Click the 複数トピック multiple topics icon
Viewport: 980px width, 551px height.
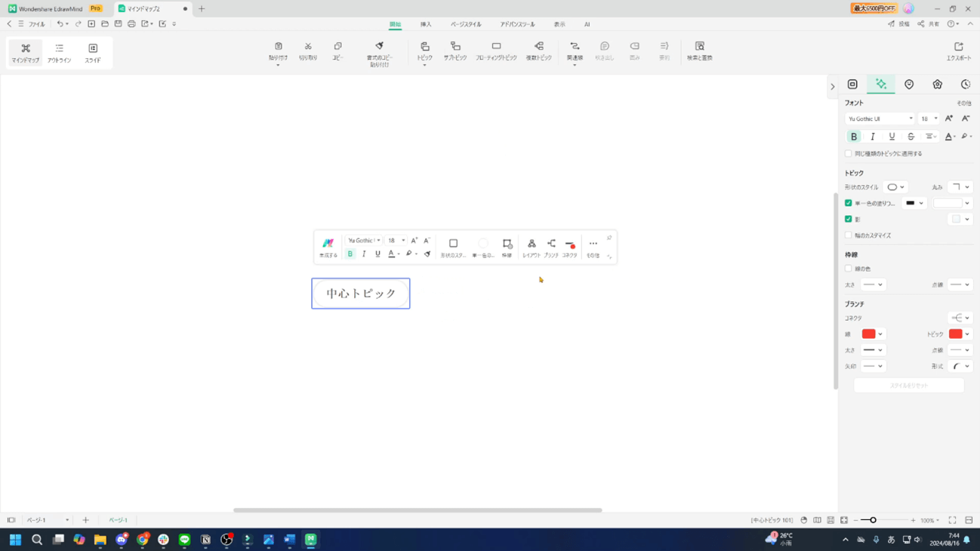[x=538, y=46]
